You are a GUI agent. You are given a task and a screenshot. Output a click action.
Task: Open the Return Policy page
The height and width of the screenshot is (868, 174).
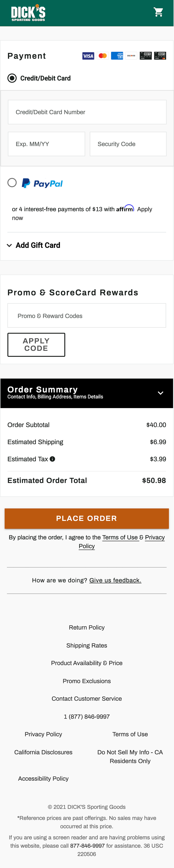[87, 627]
